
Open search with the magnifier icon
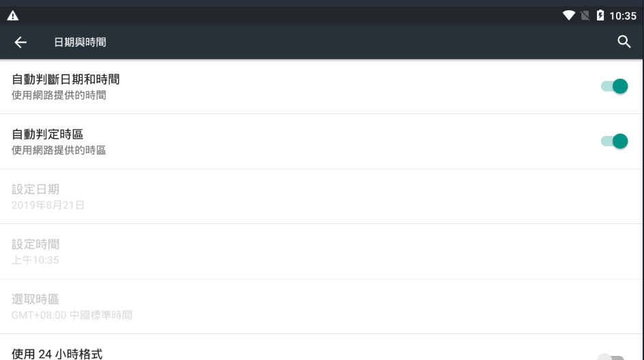click(x=624, y=42)
